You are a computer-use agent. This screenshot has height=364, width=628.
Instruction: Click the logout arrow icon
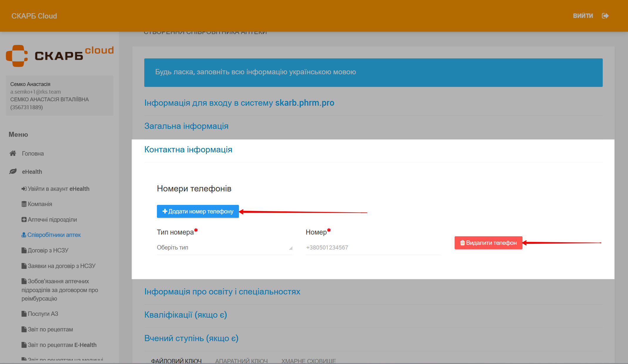tap(605, 16)
